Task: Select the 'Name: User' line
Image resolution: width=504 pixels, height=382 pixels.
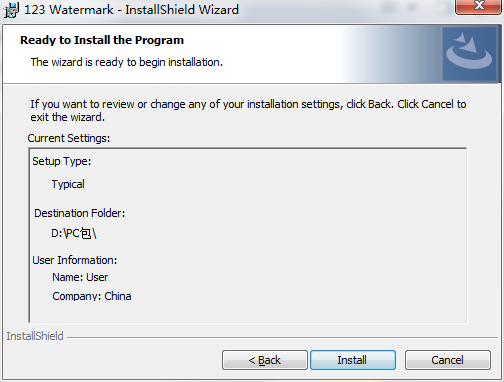Action: (80, 277)
